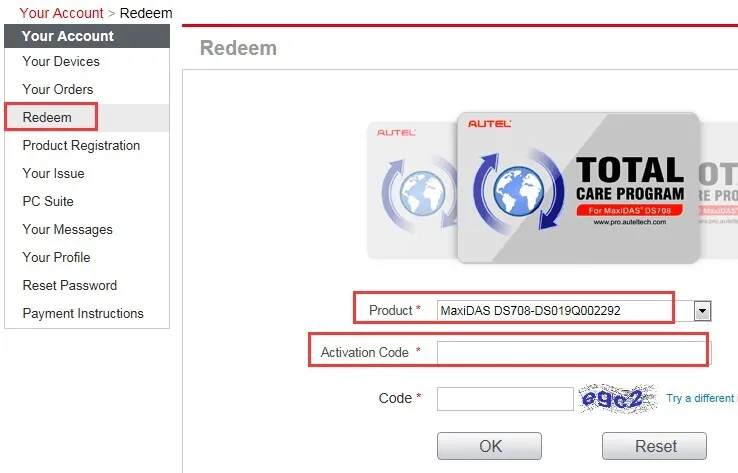Screen dimensions: 738x473
Task: Select the MaxiDAS DS708 product combo box
Action: pos(574,311)
